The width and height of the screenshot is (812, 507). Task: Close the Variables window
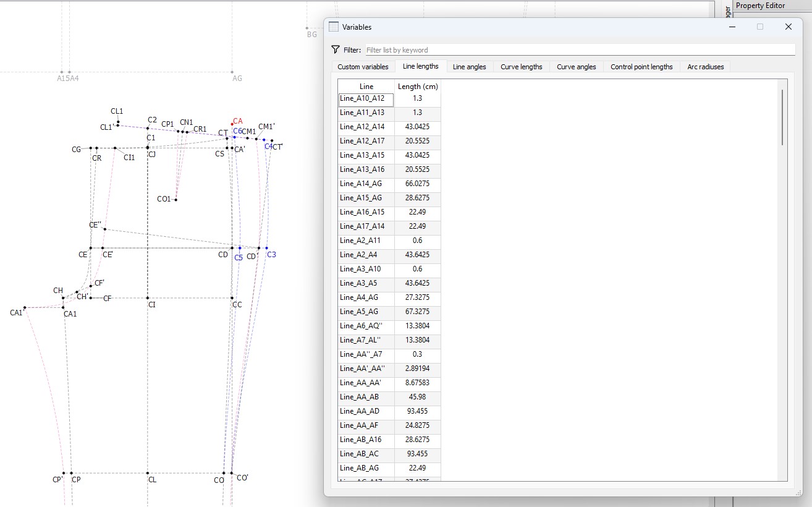tap(788, 27)
